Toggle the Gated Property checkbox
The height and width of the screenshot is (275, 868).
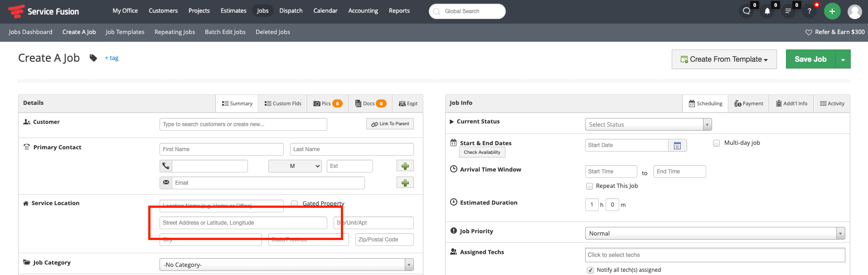tap(295, 204)
